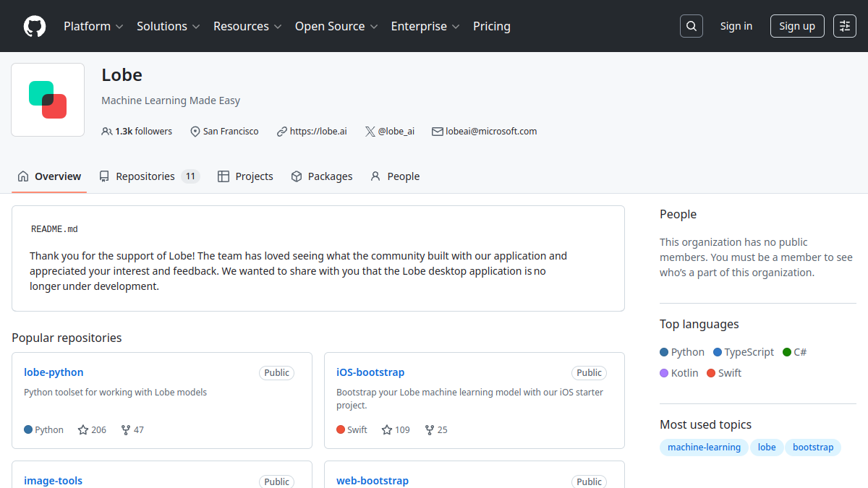
Task: Click the star icon on iOS-bootstrap
Action: coord(387,429)
